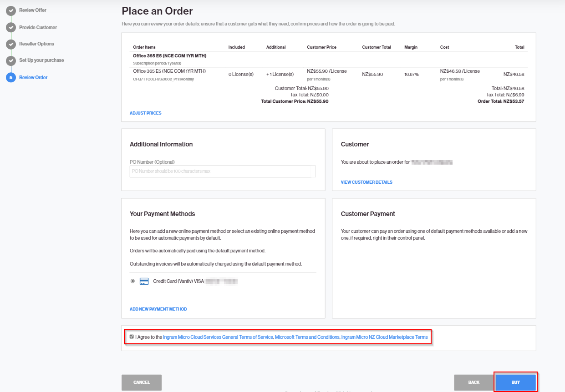Click ADD NEW PAYMENT METHOD link
The image size is (565, 392).
tap(158, 309)
